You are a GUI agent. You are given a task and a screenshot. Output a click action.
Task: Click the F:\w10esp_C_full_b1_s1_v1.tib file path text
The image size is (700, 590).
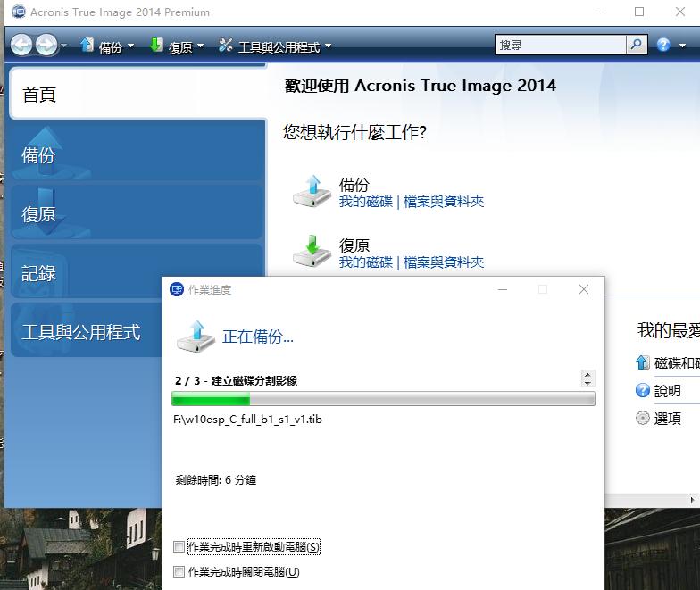tap(248, 420)
